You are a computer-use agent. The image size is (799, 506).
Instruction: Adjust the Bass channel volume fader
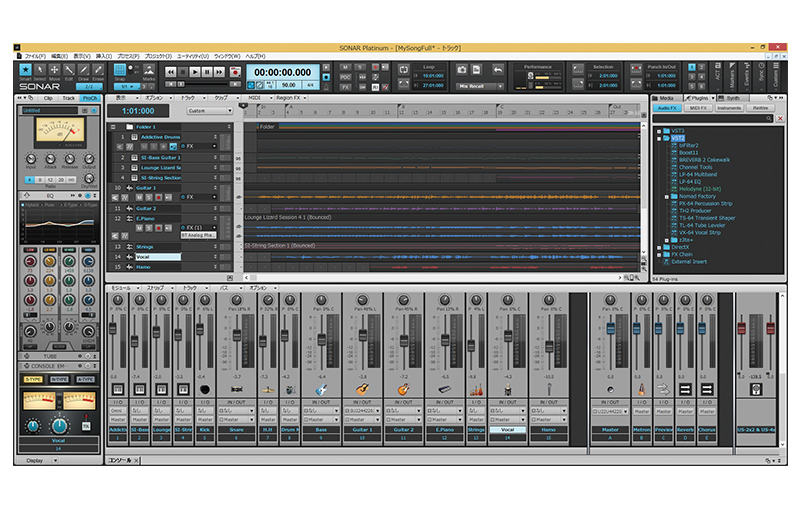click(x=321, y=339)
